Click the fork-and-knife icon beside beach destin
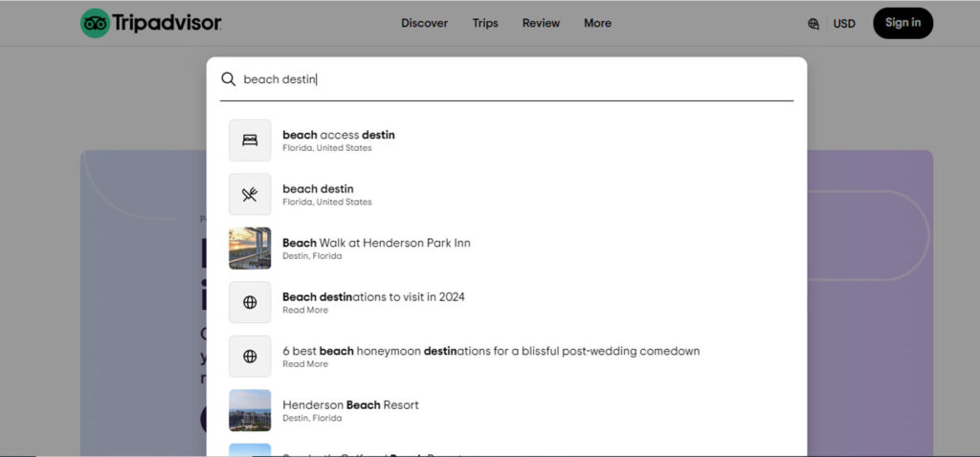Viewport: 980px width, 457px height. coord(250,194)
